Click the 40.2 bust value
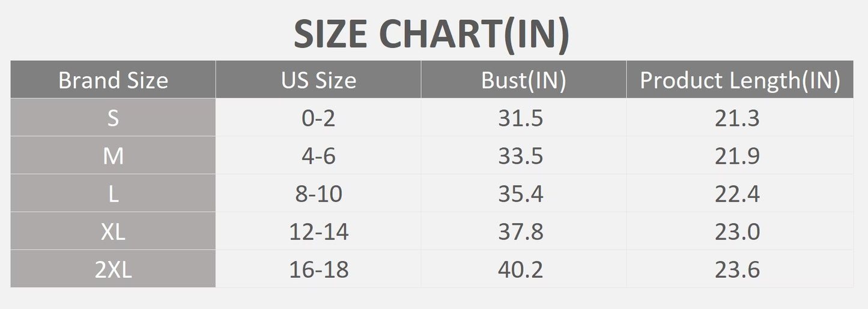This screenshot has width=868, height=309. 520,269
